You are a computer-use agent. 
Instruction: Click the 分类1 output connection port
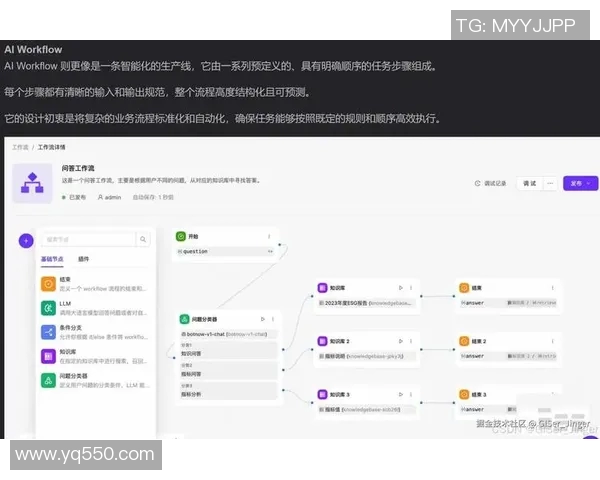(x=283, y=349)
